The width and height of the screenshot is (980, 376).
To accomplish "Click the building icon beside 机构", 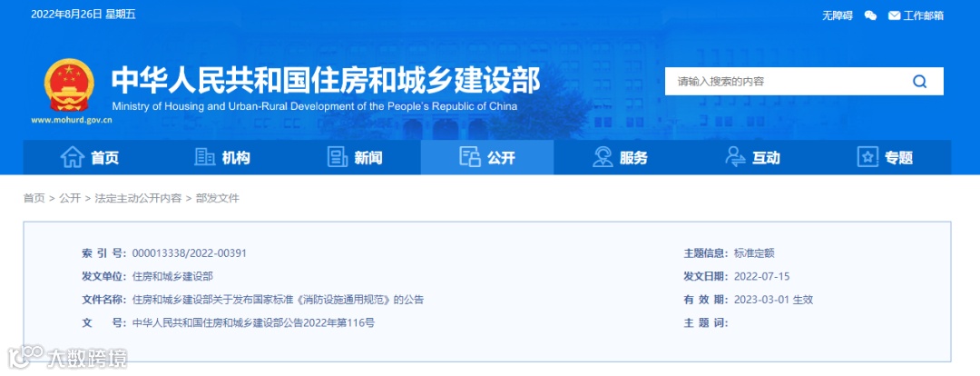I will 204,157.
